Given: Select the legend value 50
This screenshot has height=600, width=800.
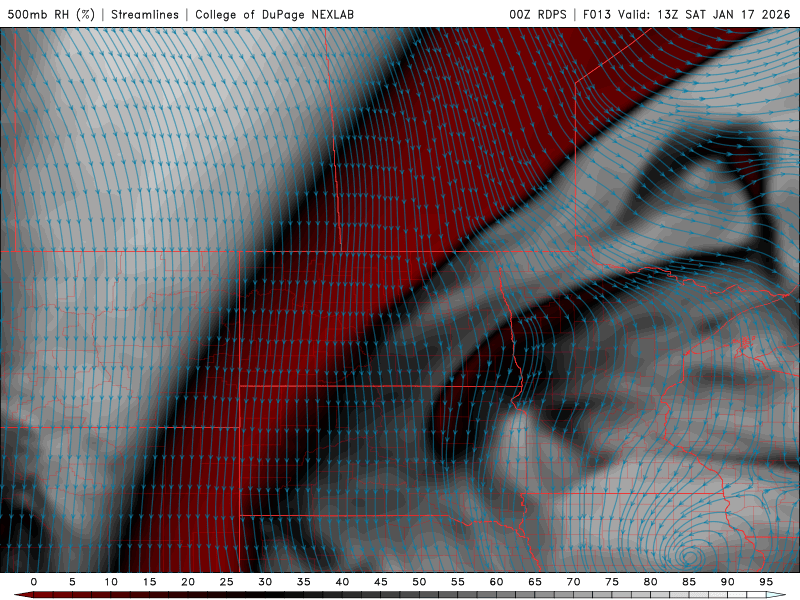Looking at the screenshot, I should [x=419, y=582].
